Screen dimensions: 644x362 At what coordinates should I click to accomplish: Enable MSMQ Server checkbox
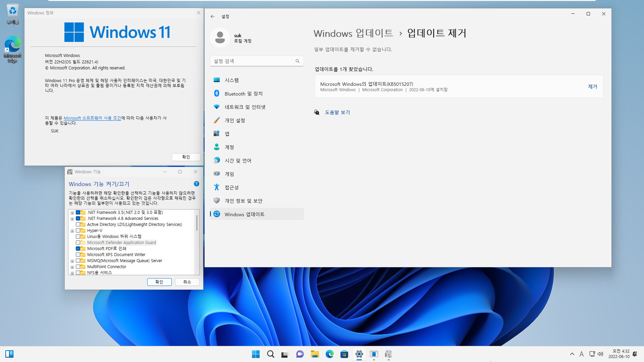(78, 261)
